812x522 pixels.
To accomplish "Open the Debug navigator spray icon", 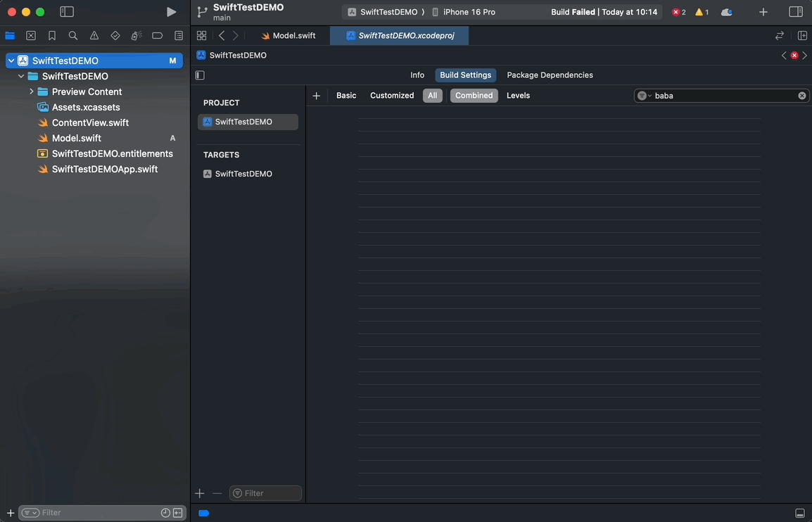I will click(x=137, y=36).
